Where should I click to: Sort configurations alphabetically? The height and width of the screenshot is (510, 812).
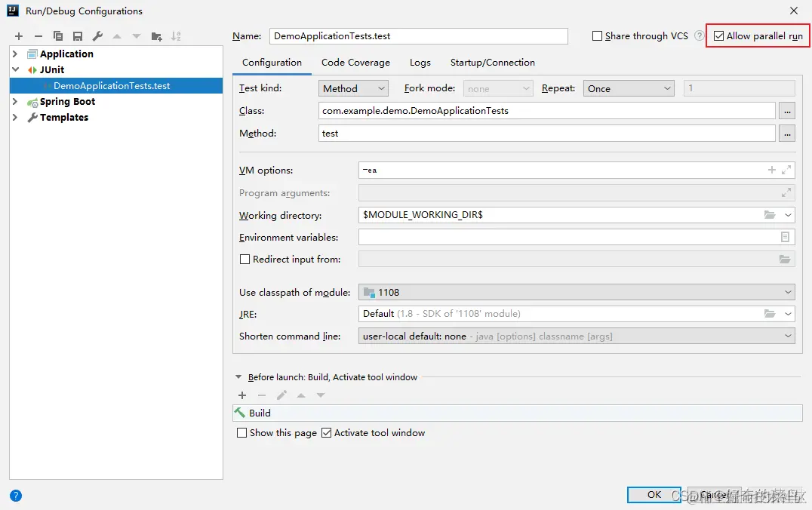coord(176,36)
